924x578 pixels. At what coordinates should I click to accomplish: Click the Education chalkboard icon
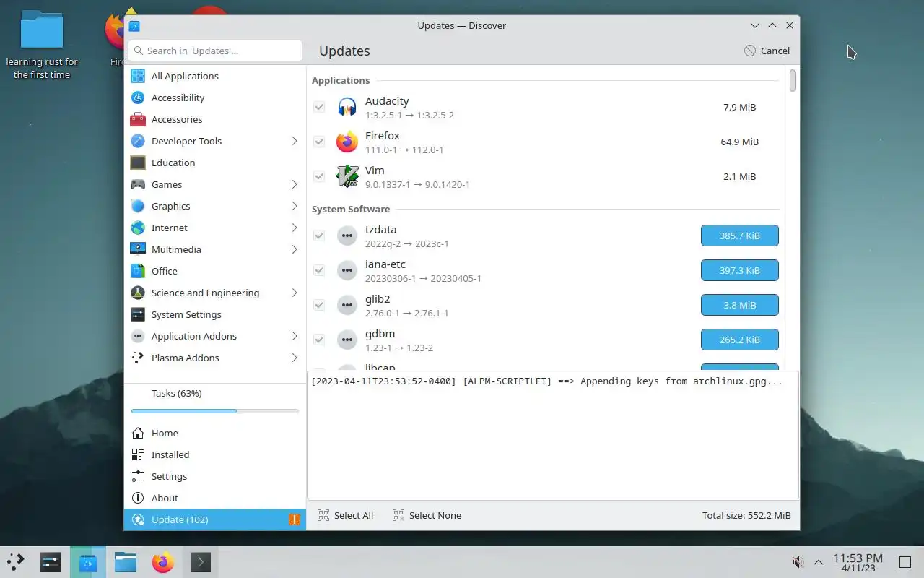coord(138,163)
